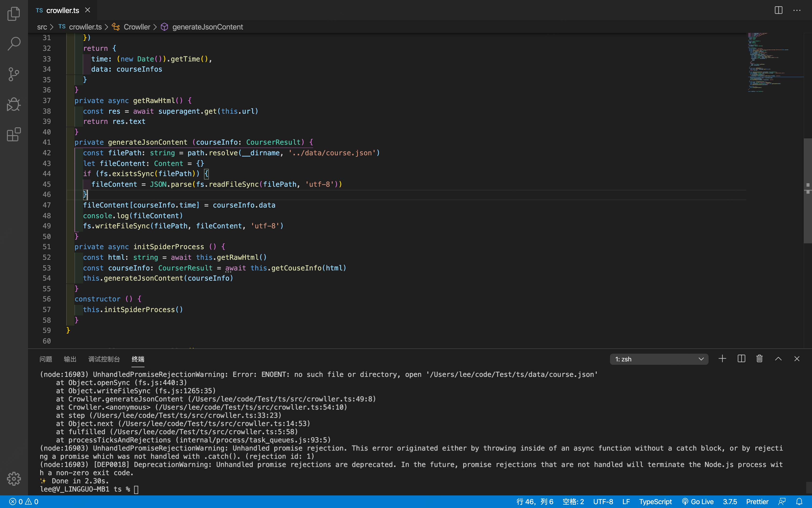Click TypeScript version 3.7.5
Viewport: 812px width, 508px height.
pyautogui.click(x=730, y=502)
